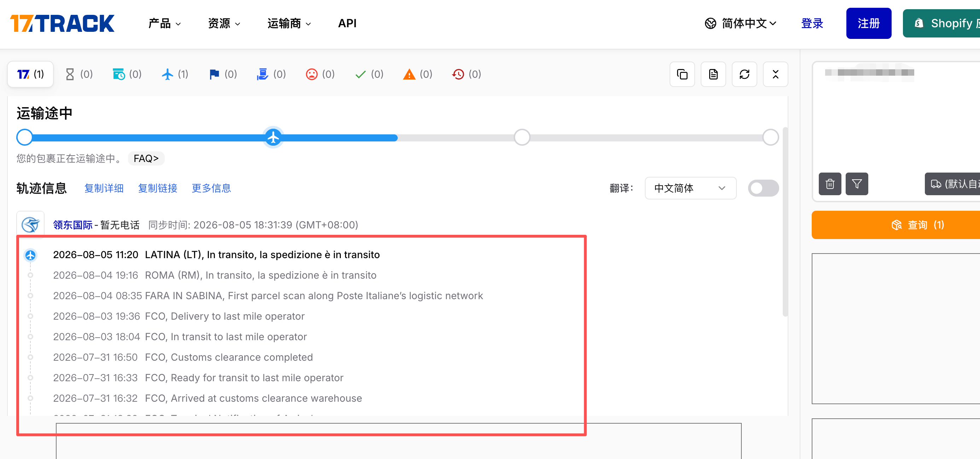Image resolution: width=980 pixels, height=459 pixels.
Task: Filter by in-transit airplane status
Action: point(175,74)
